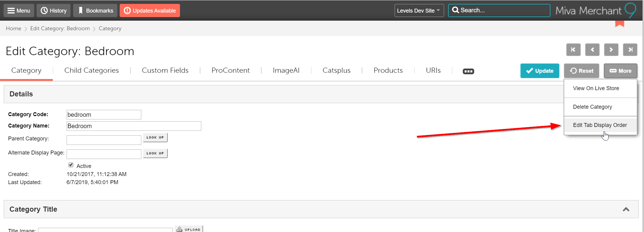Switch to Child Categories tab
Image resolution: width=644 pixels, height=232 pixels.
tap(91, 70)
